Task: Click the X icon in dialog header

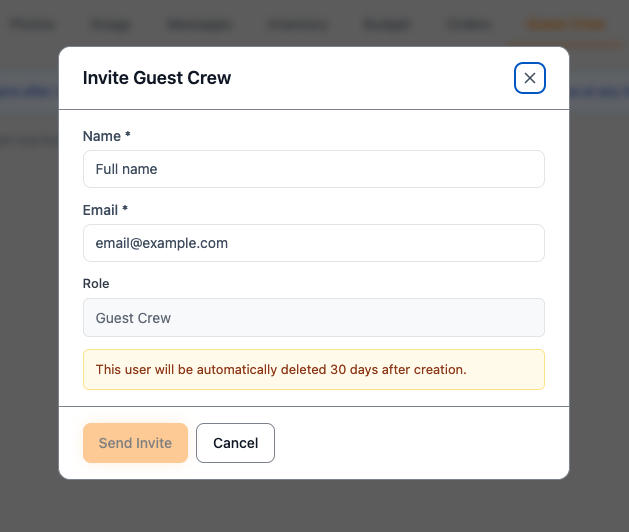Action: tap(530, 78)
